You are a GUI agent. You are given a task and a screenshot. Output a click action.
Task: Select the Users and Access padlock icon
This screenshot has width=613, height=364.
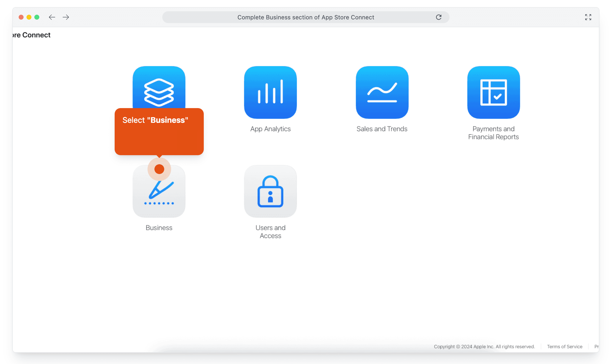(270, 192)
